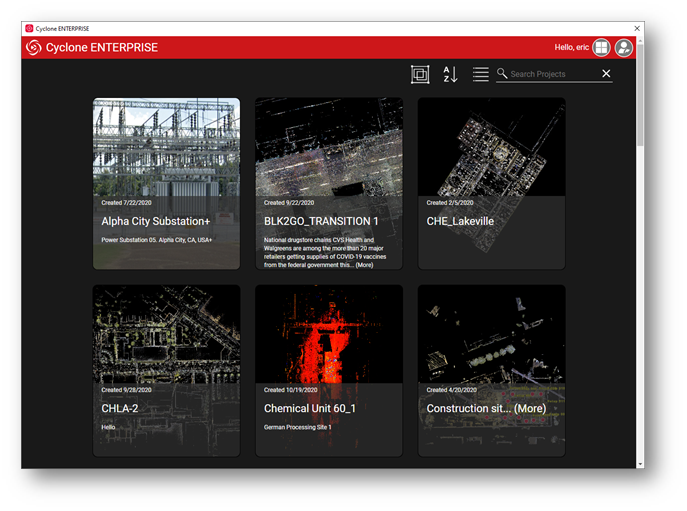Expand Construction site title with (More)
Viewport: 687px width, 511px height.
[530, 409]
